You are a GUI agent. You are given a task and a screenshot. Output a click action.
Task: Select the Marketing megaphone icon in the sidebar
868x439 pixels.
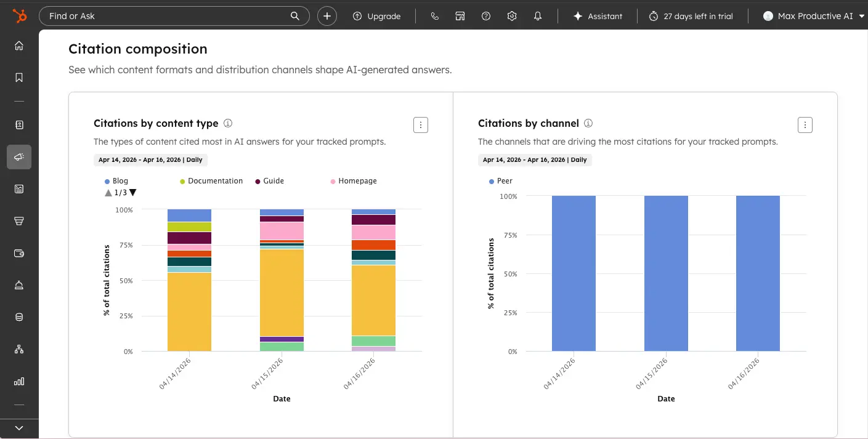[x=18, y=157]
